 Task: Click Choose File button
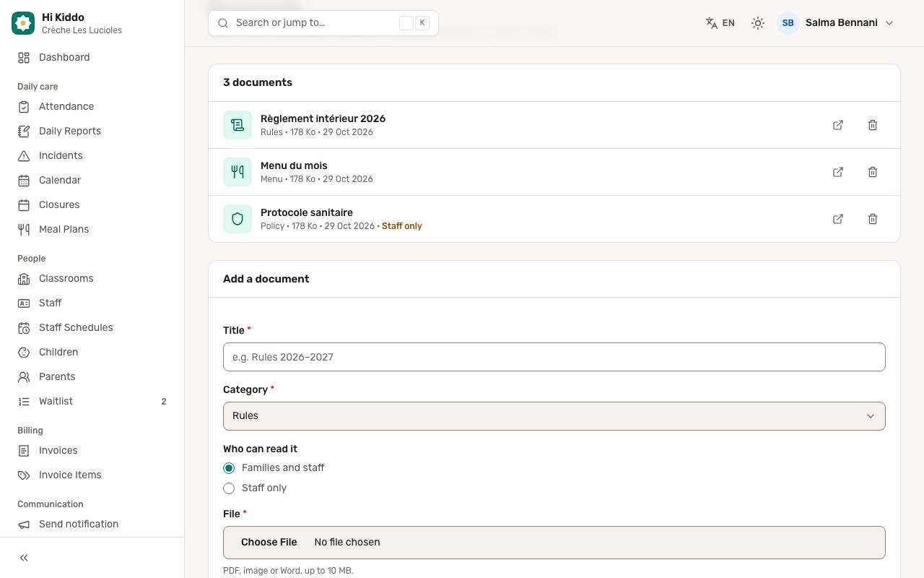[269, 542]
